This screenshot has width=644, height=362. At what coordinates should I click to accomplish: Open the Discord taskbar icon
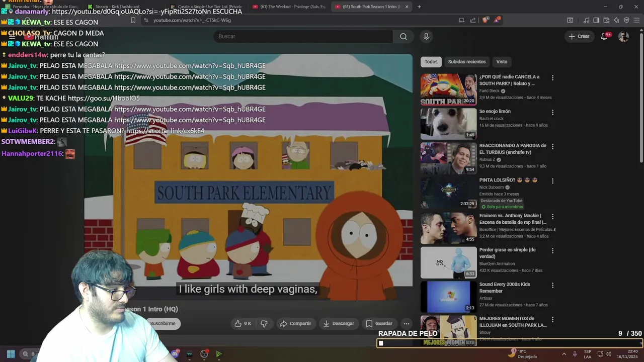(175, 354)
